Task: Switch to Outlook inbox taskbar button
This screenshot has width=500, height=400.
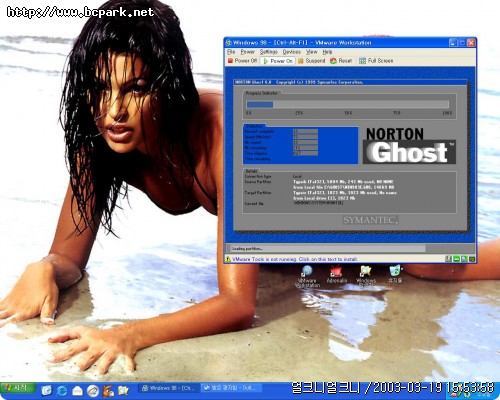Action: point(231,388)
